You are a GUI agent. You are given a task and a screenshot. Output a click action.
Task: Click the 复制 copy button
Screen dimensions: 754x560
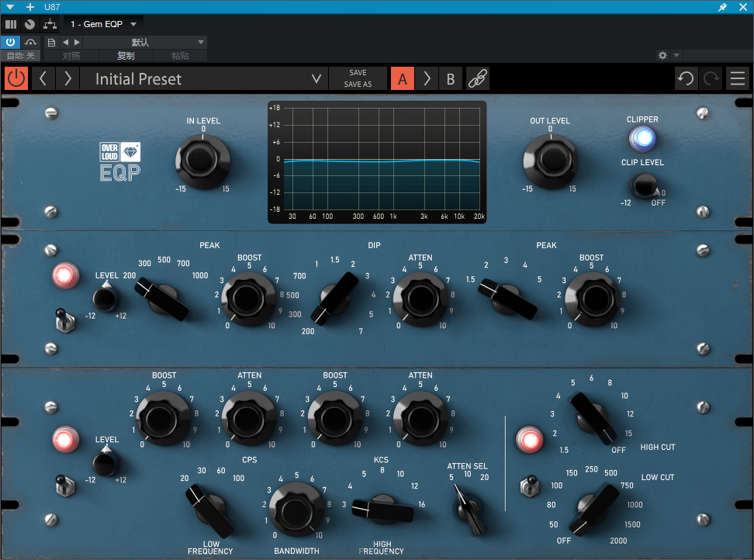(126, 56)
